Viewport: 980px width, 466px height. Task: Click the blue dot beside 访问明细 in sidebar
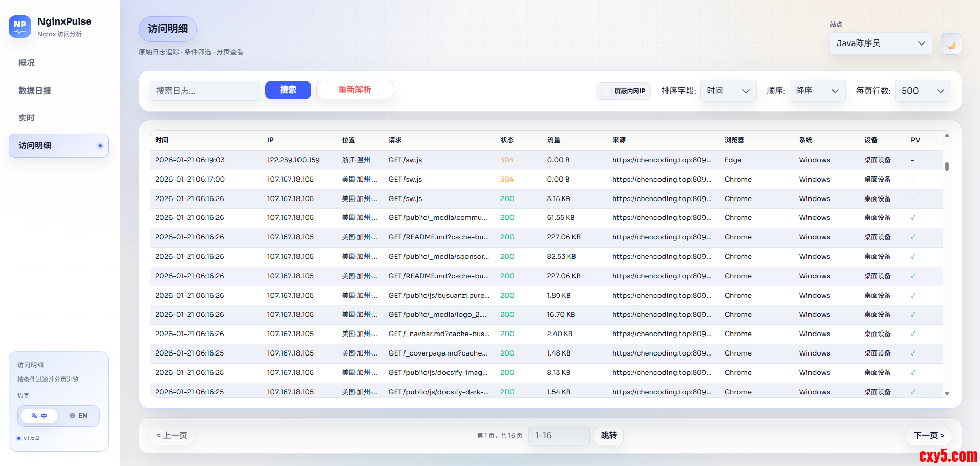pyautogui.click(x=100, y=146)
